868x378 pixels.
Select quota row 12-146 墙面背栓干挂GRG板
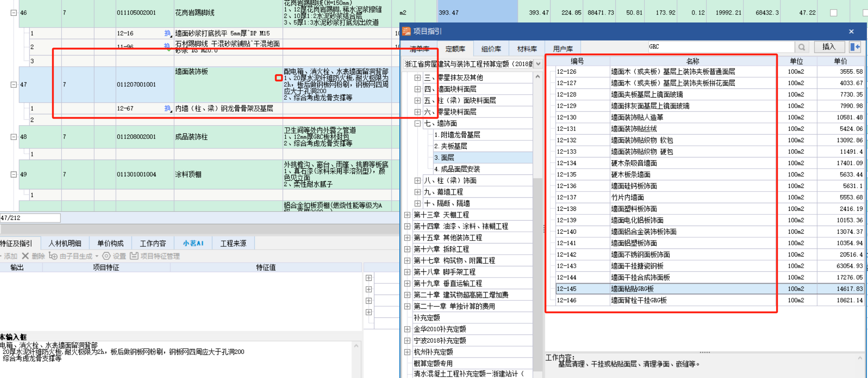[x=710, y=300]
